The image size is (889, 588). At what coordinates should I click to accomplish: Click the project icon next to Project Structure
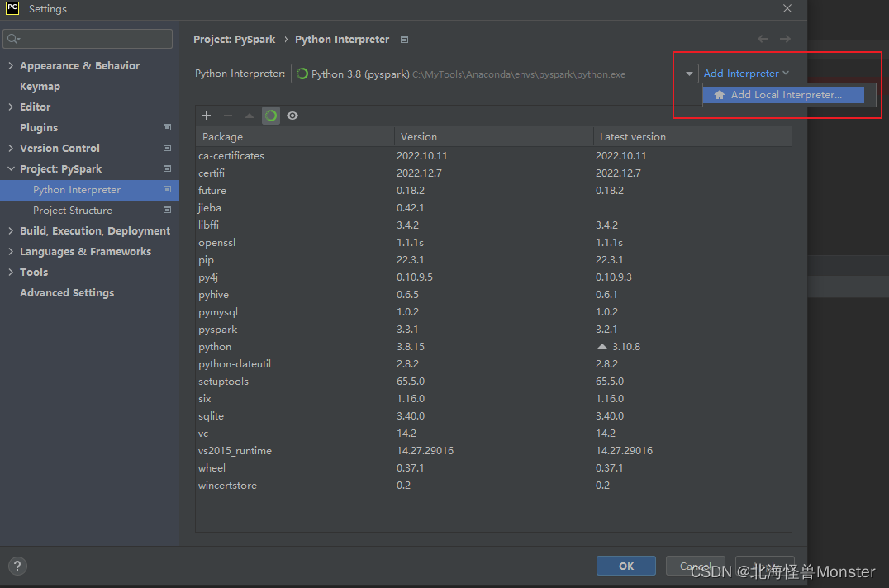coord(167,210)
